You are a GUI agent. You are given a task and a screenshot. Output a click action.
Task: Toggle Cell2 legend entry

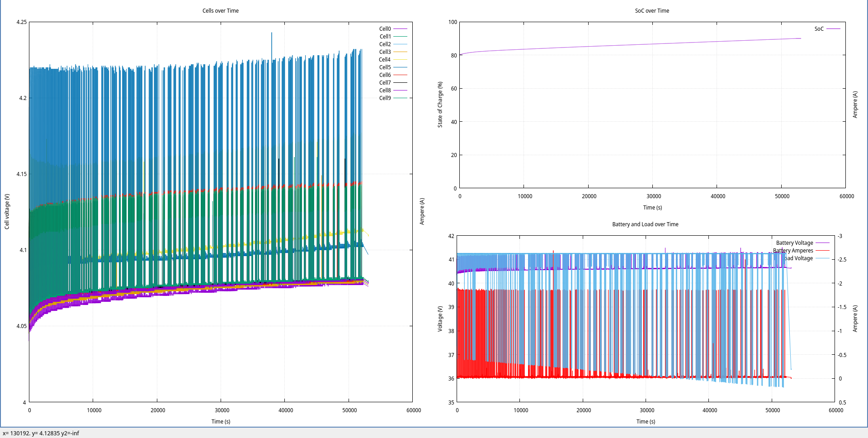(x=392, y=44)
